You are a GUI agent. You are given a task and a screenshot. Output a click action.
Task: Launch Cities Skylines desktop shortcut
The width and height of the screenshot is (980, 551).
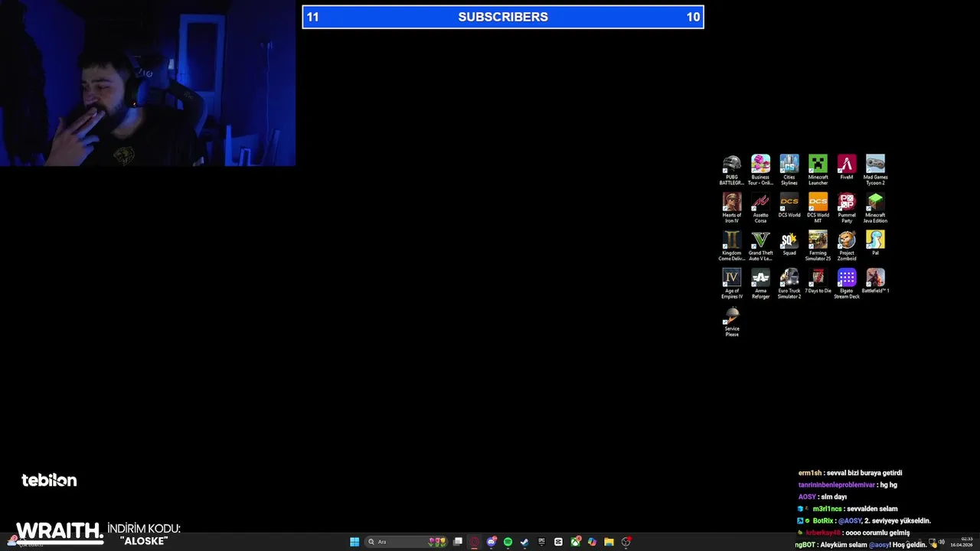(789, 170)
